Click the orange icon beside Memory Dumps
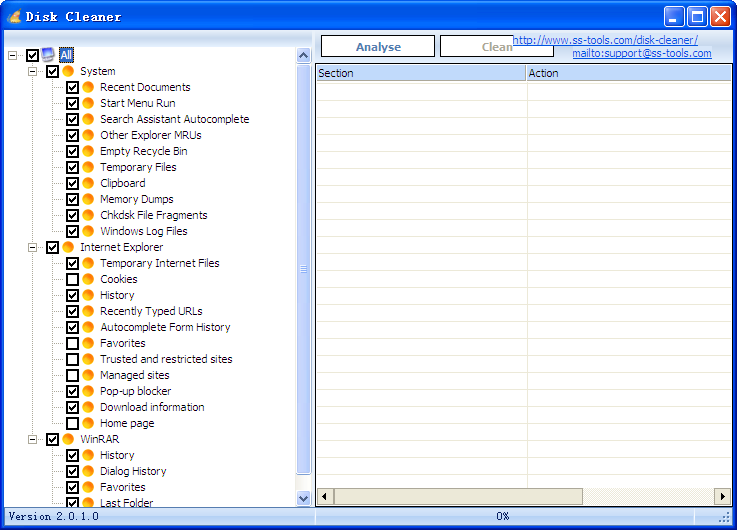The height and width of the screenshot is (530, 737). tap(88, 199)
